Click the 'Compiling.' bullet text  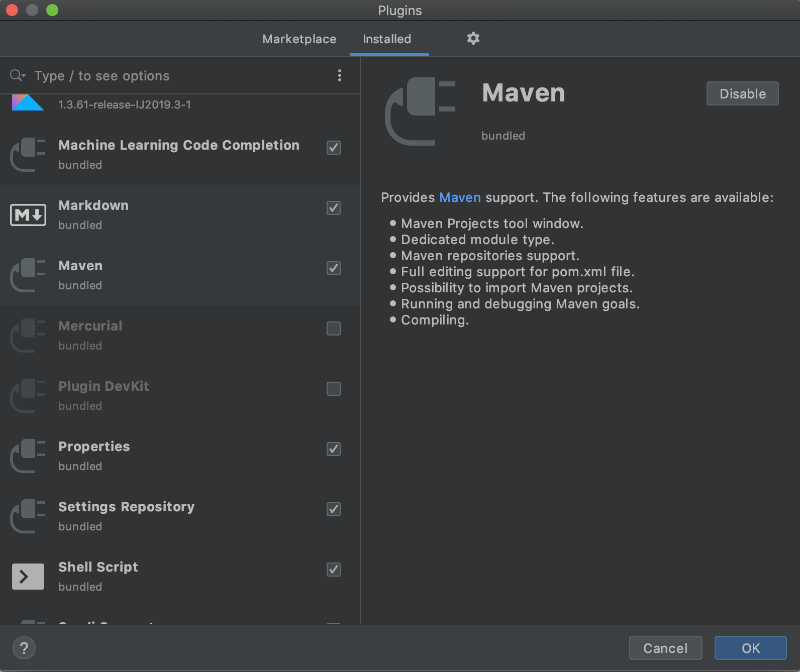[435, 320]
